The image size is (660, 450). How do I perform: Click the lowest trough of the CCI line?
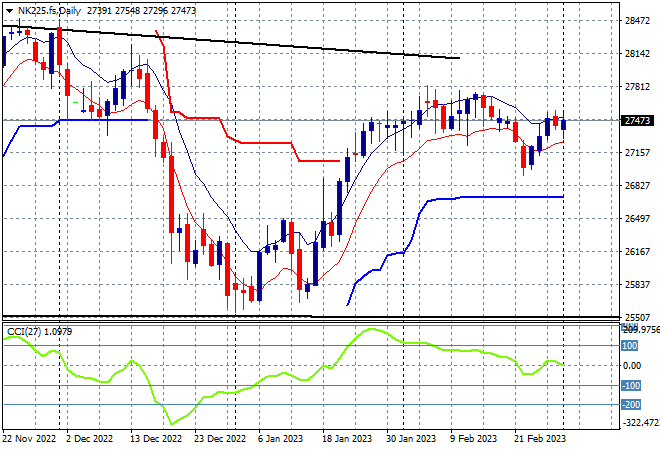(x=171, y=423)
